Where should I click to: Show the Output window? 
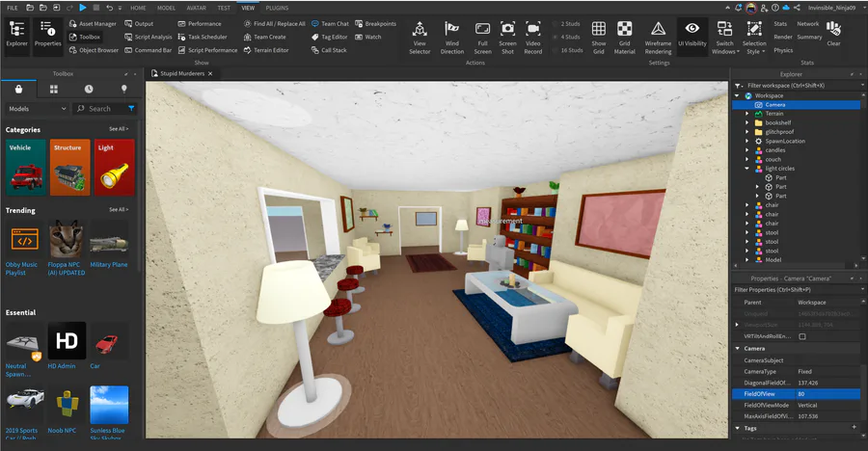point(139,24)
